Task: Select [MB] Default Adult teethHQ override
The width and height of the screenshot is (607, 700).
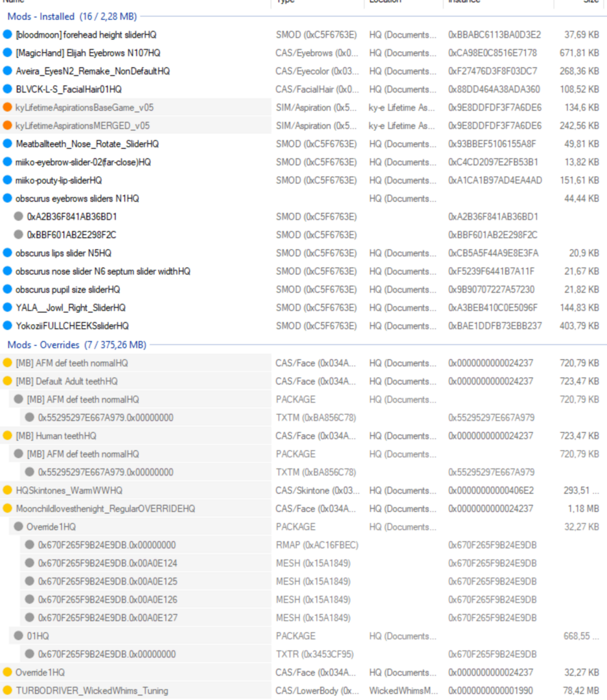Action: pos(67,381)
